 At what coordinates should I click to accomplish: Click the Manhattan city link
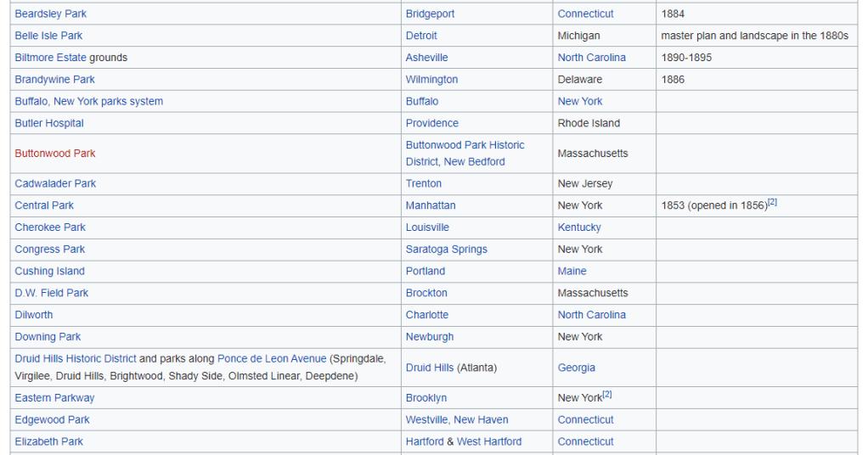430,205
